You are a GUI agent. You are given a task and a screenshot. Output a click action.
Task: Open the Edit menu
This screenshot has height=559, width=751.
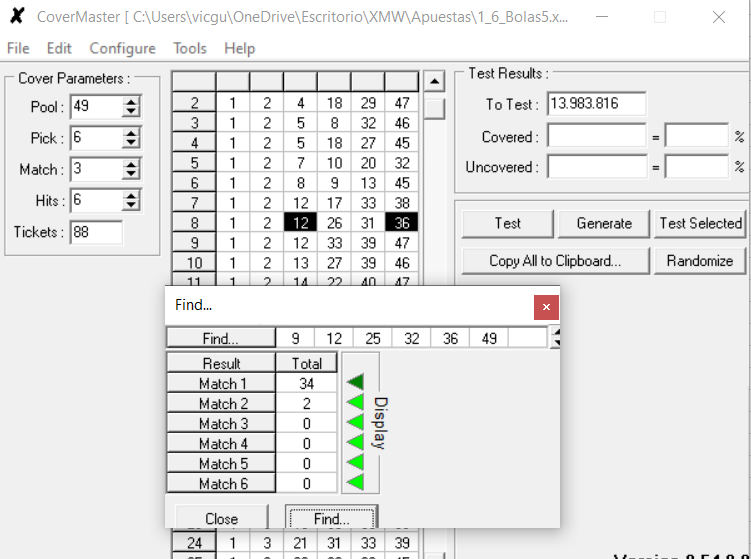coord(59,48)
